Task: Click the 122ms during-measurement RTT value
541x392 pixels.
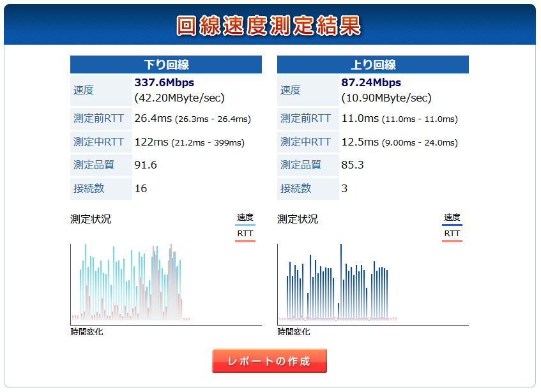Action: pos(151,142)
